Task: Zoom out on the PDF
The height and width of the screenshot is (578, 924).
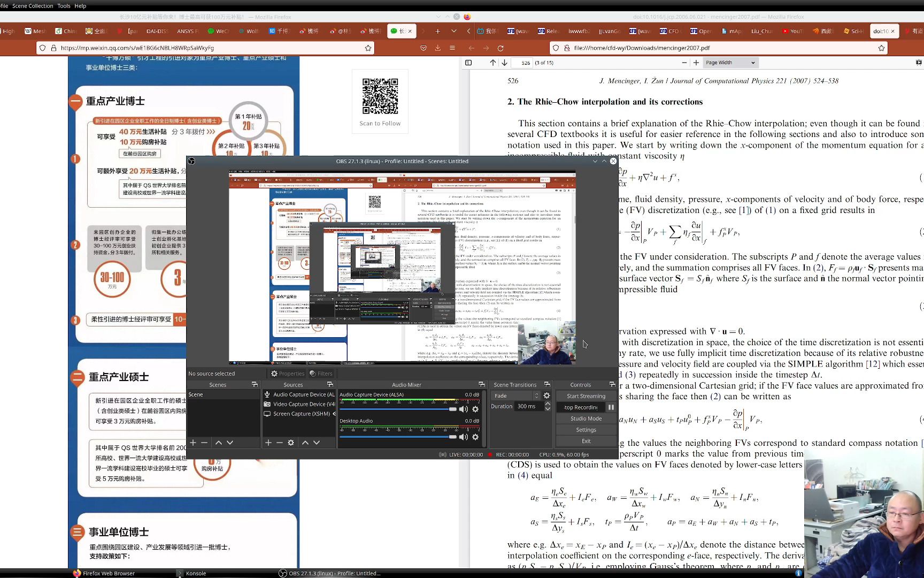Action: coord(684,63)
